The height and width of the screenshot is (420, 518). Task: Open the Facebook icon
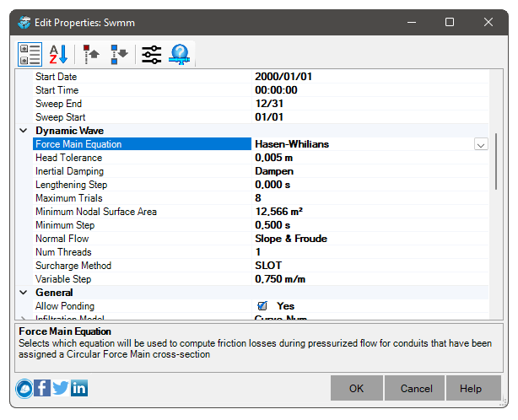[x=42, y=388]
